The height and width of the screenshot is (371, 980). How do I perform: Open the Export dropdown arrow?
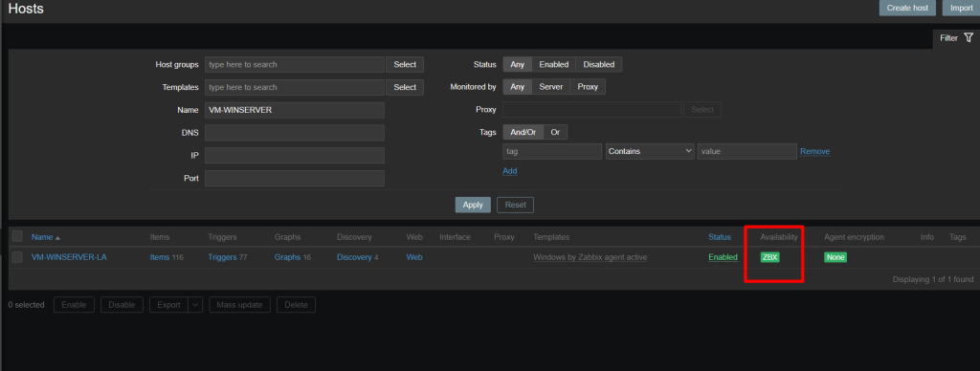point(195,305)
